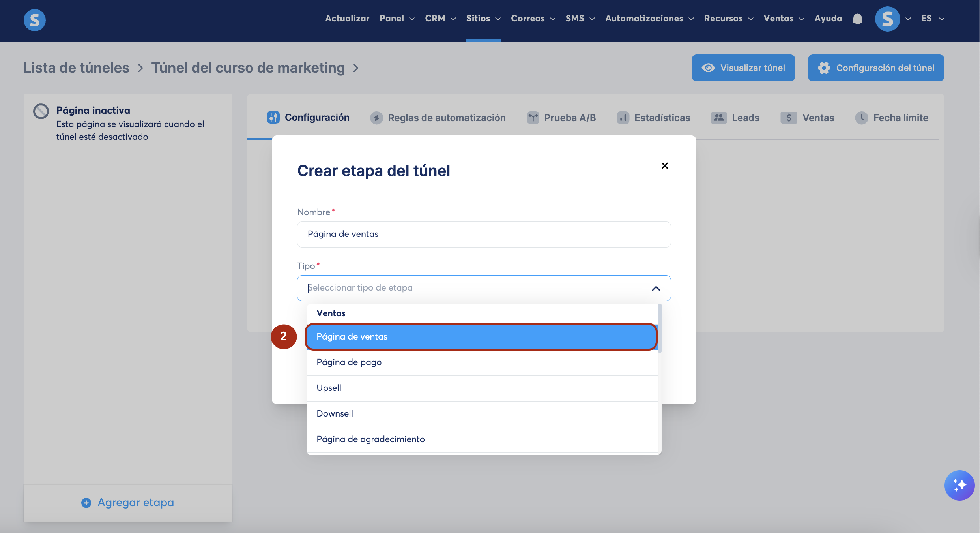Screen dimensions: 980x533
Task: Click the dropdown list scrollbar
Action: click(659, 328)
